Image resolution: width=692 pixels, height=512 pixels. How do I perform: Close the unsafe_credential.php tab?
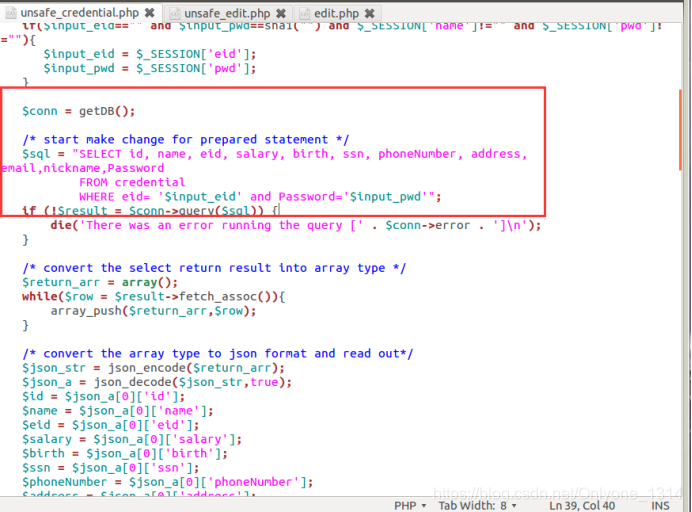150,13
